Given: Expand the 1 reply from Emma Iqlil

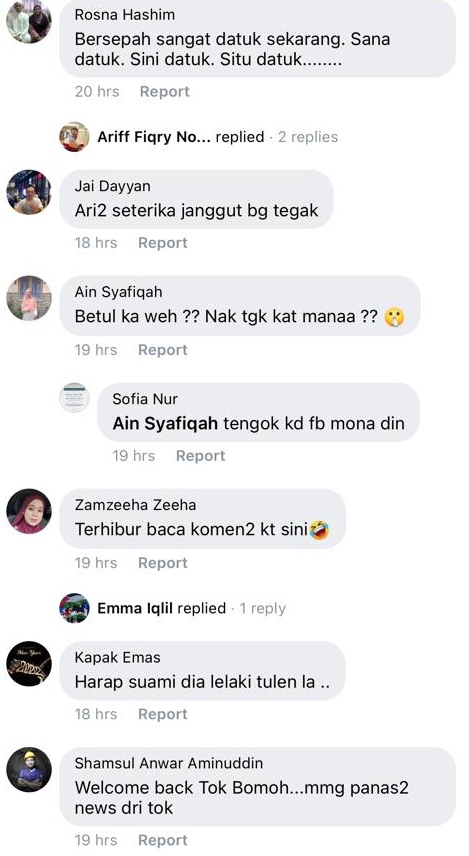Looking at the screenshot, I should pos(263,608).
